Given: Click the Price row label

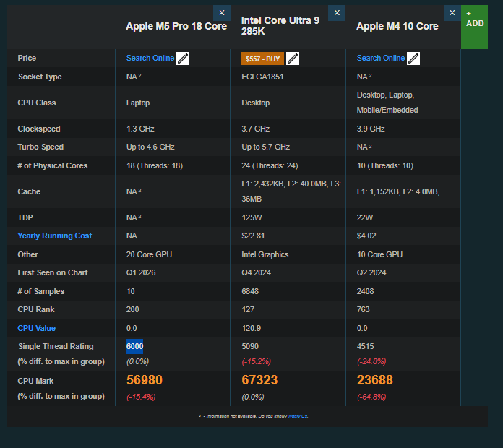Looking at the screenshot, I should (x=27, y=58).
